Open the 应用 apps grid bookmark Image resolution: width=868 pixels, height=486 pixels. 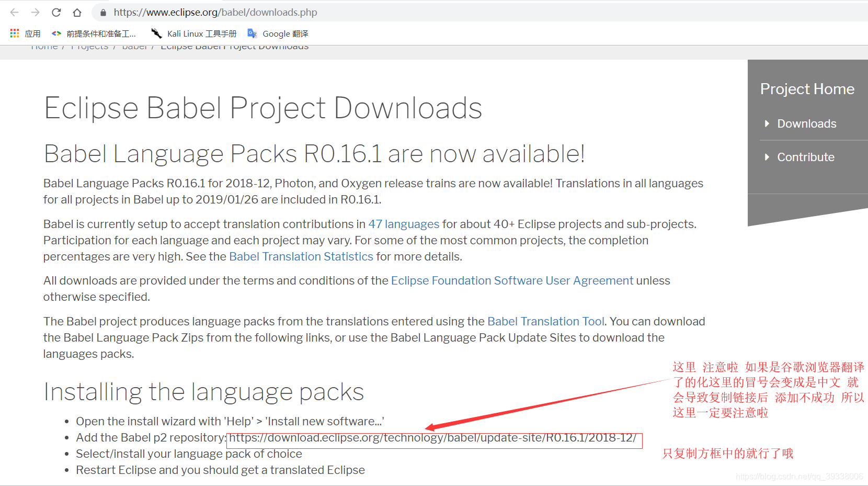click(x=25, y=33)
